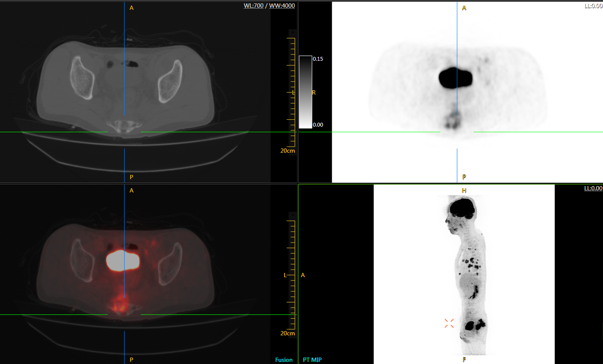Click the white bladder uptake in Fusion view
The width and height of the screenshot is (603, 364).
point(123,261)
